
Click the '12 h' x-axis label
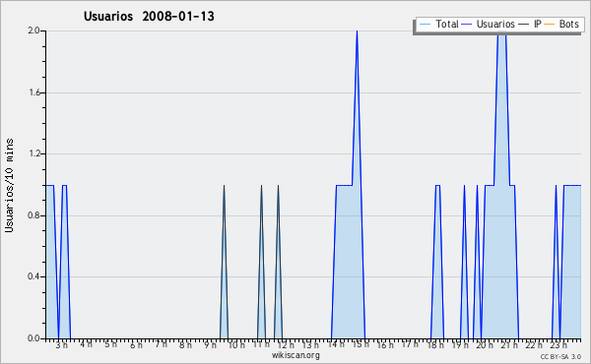[x=286, y=345]
